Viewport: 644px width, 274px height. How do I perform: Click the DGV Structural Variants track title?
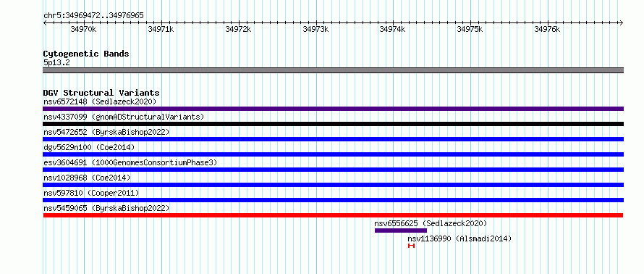pos(101,93)
